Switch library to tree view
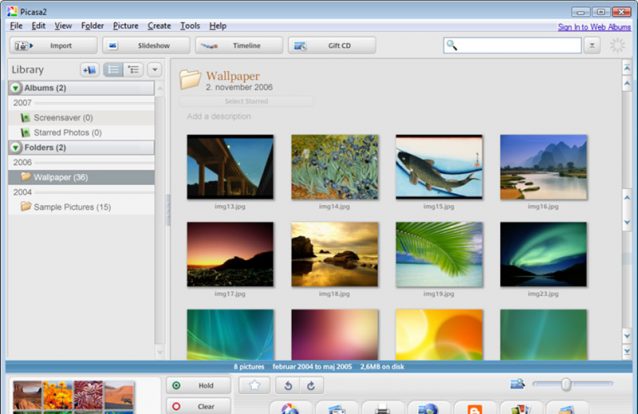 [134, 70]
